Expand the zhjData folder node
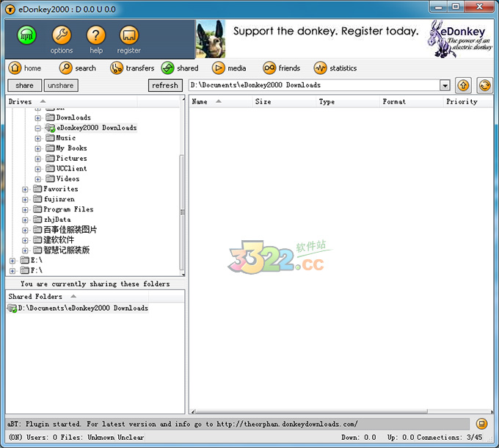This screenshot has height=448, width=499. 25,220
